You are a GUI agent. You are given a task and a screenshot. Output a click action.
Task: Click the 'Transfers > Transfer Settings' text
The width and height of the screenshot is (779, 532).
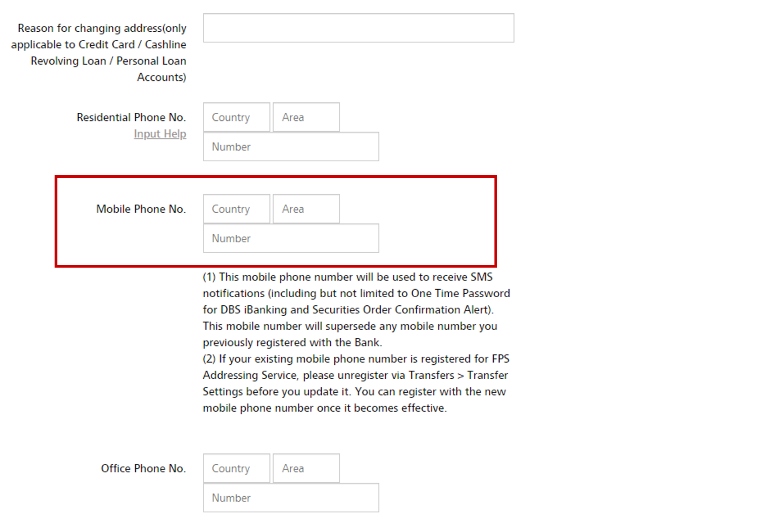point(458,376)
